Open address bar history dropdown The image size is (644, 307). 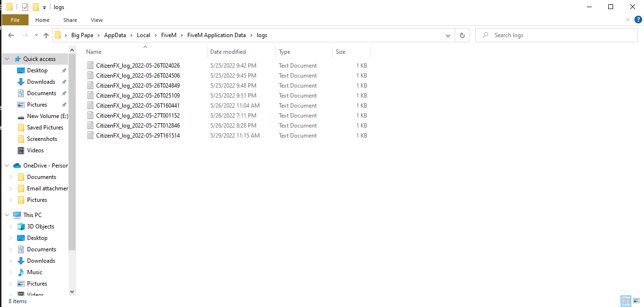pyautogui.click(x=448, y=35)
